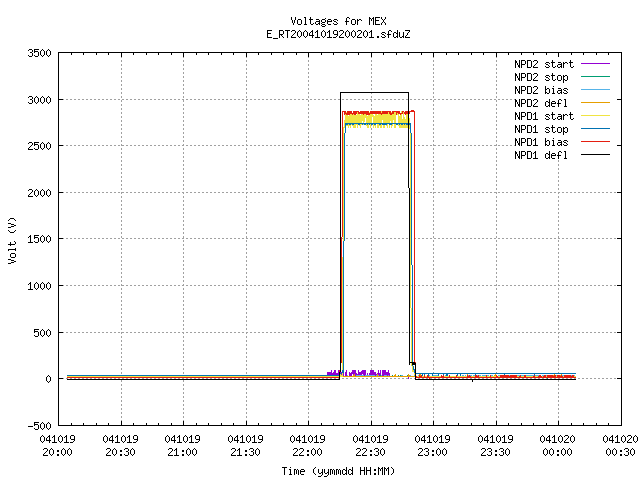Click the green NPD2 stop legend line
Viewport: 640px width, 480px height.
595,77
